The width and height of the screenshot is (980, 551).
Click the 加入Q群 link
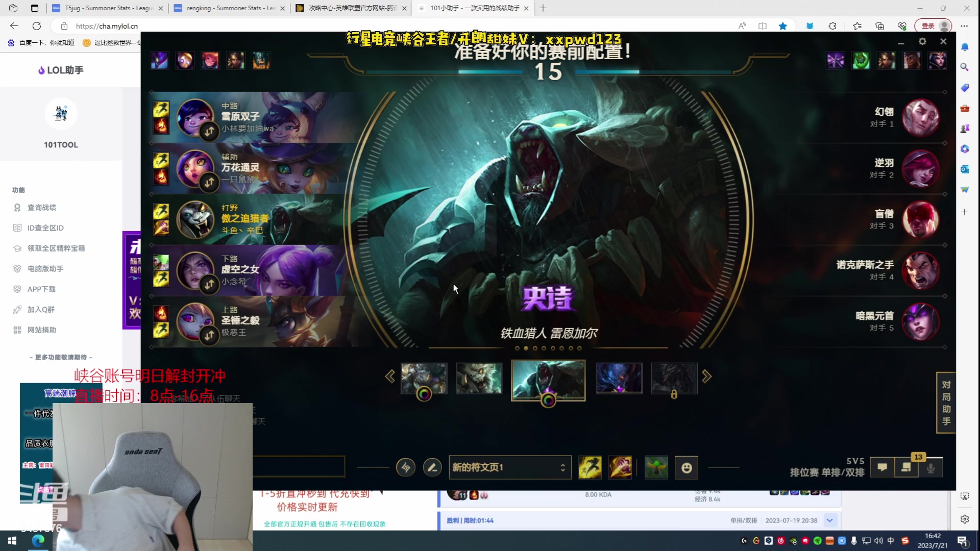[x=41, y=310]
